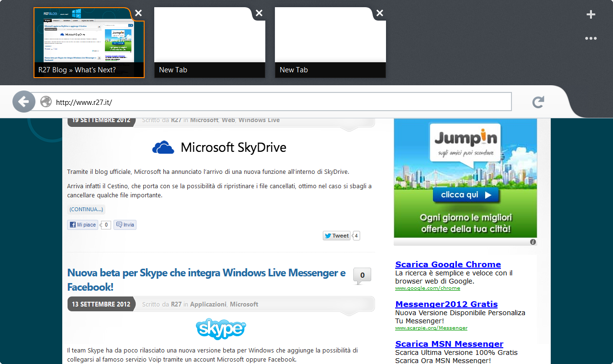This screenshot has height=364, width=613.
Task: Close the R27 Blog tab
Action: click(138, 13)
